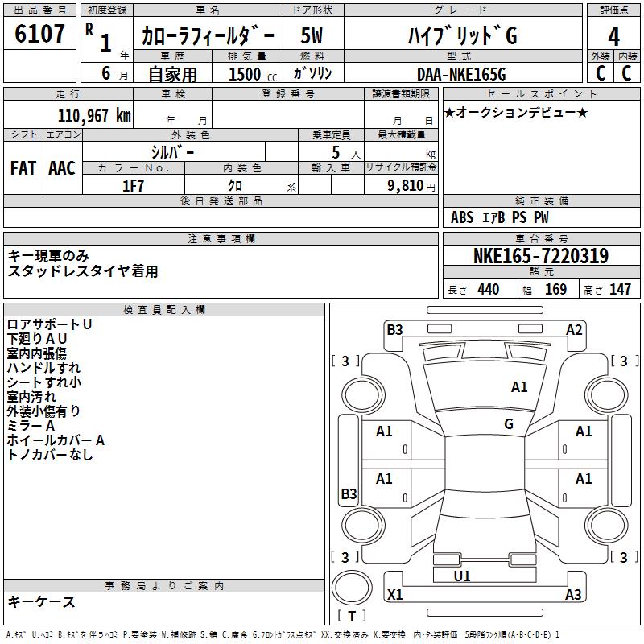
Task: Select inspector note トノカバーなし
Action: tap(50, 454)
